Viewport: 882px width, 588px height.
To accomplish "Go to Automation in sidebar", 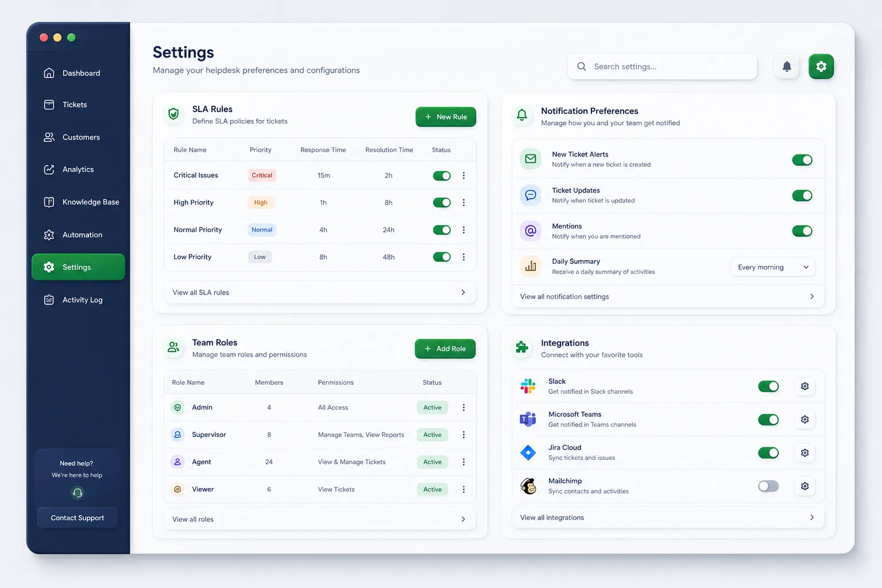I will (78, 235).
